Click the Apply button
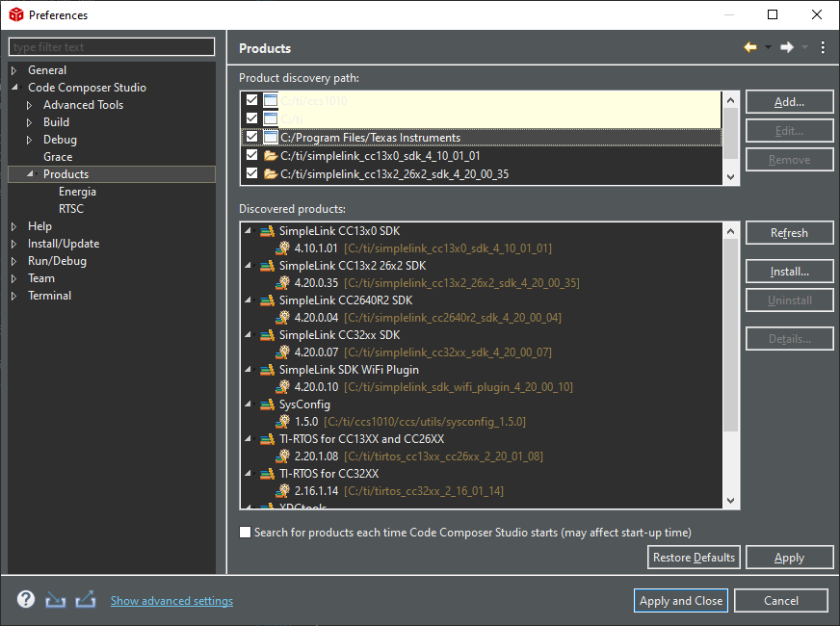The width and height of the screenshot is (840, 626). click(x=789, y=558)
